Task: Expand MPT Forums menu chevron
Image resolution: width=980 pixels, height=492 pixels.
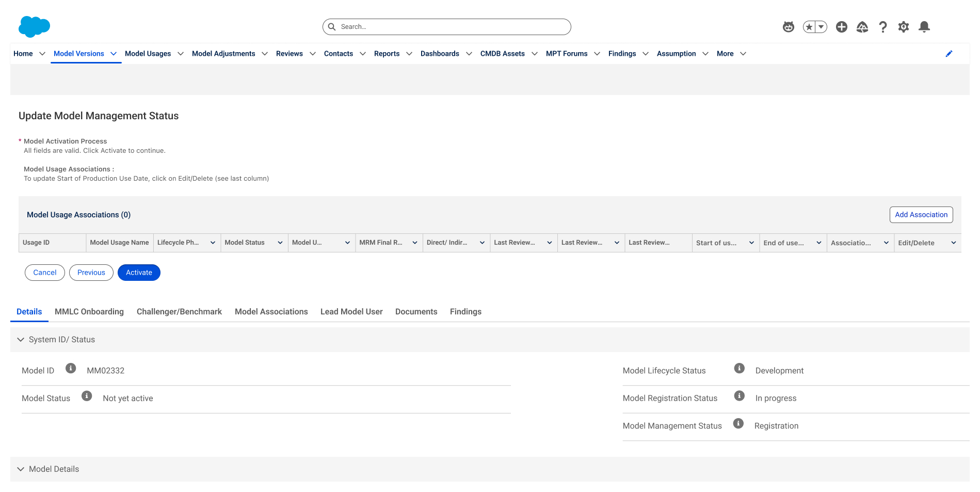Action: point(597,54)
